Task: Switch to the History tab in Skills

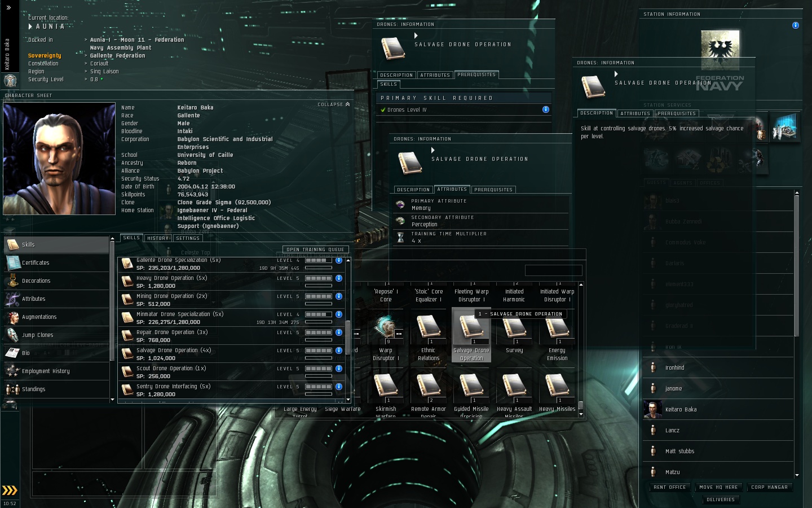Action: click(158, 238)
